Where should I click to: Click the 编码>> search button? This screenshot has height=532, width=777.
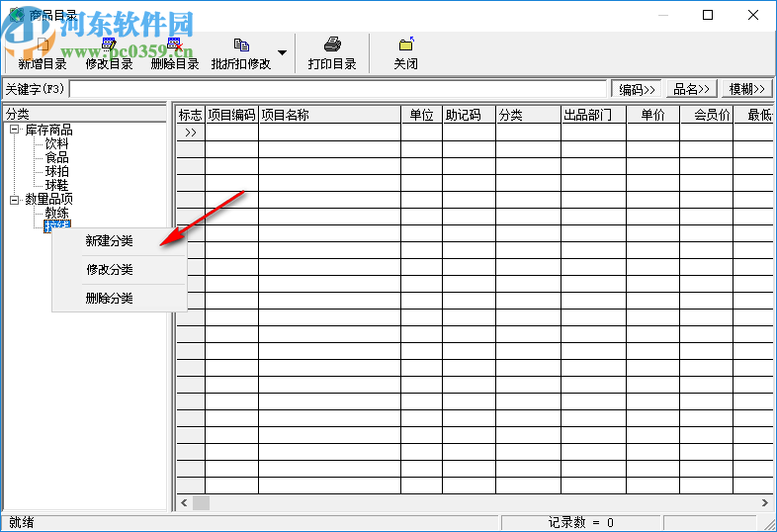pyautogui.click(x=637, y=89)
